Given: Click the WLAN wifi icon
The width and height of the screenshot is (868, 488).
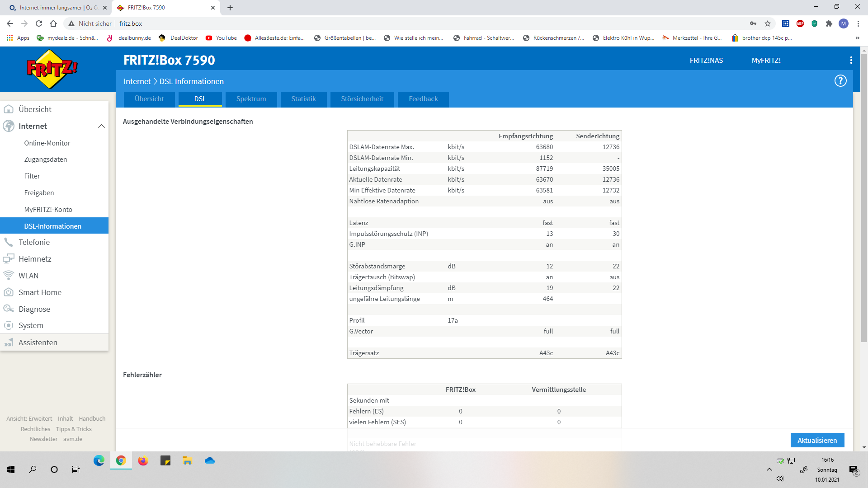Looking at the screenshot, I should coord(9,276).
